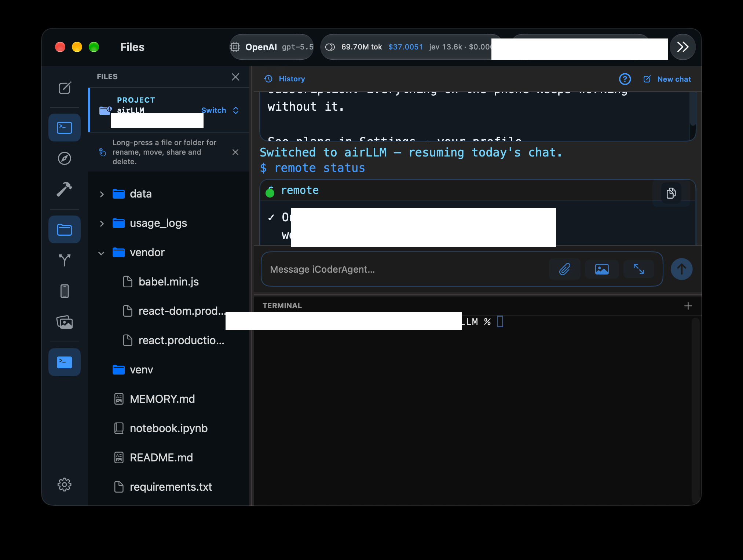Select the Files folder sidebar icon
743x560 pixels.
click(x=65, y=230)
